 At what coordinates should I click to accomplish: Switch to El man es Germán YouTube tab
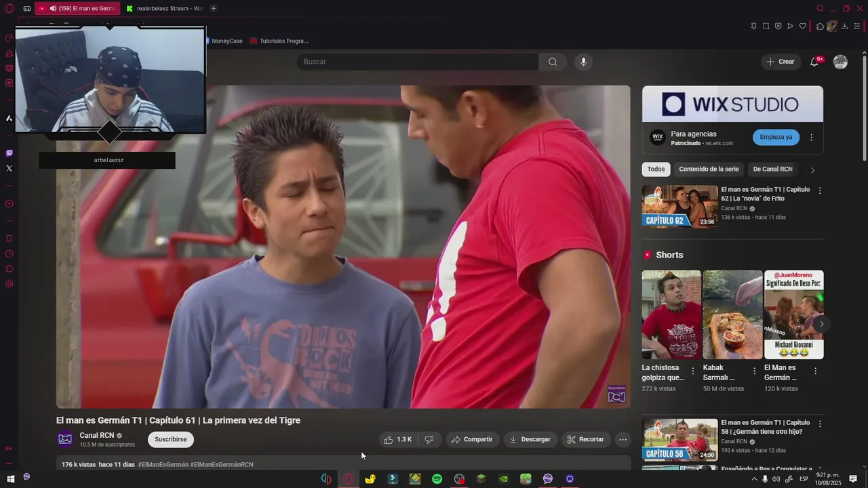[77, 8]
